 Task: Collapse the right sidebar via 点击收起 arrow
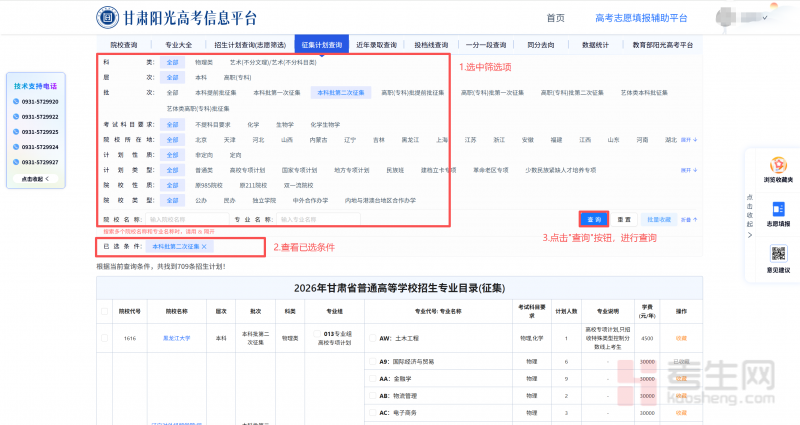click(x=749, y=235)
